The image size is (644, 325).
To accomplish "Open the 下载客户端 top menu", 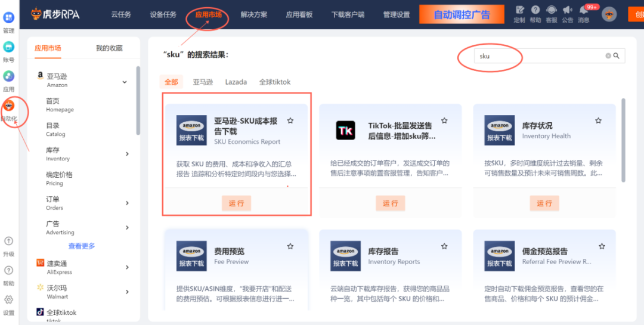I will tap(348, 15).
